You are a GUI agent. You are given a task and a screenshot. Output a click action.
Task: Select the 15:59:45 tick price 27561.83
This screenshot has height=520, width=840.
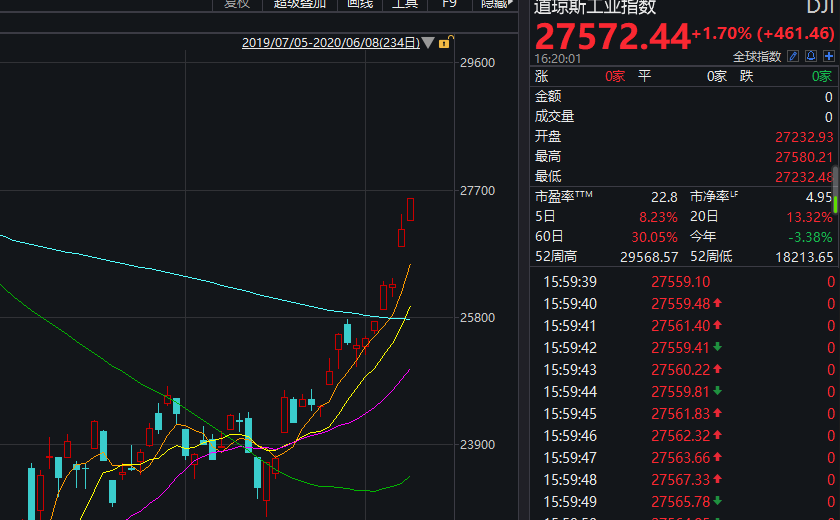[680, 413]
